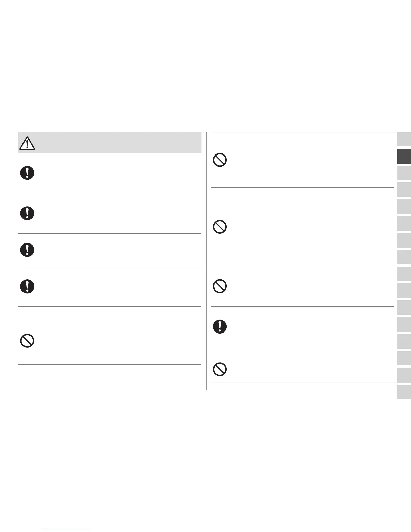The image size is (411, 532).
Task: Click the topmost prohibition icon in right column
Action: 220,160
